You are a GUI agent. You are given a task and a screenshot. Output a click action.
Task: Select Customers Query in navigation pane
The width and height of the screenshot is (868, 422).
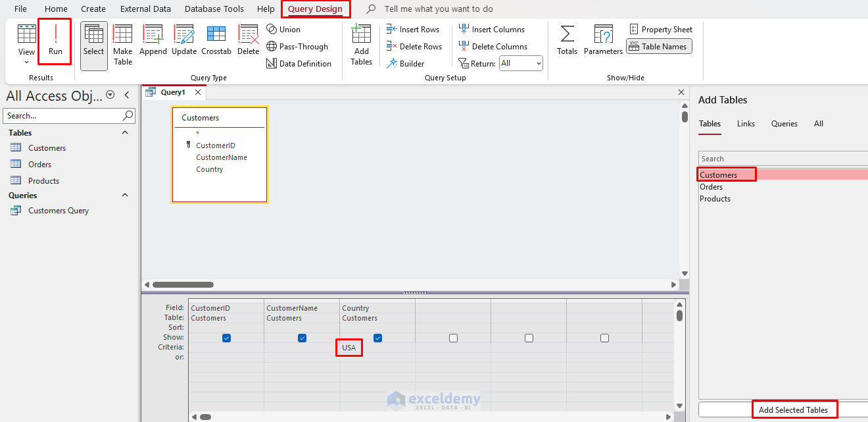(x=58, y=211)
